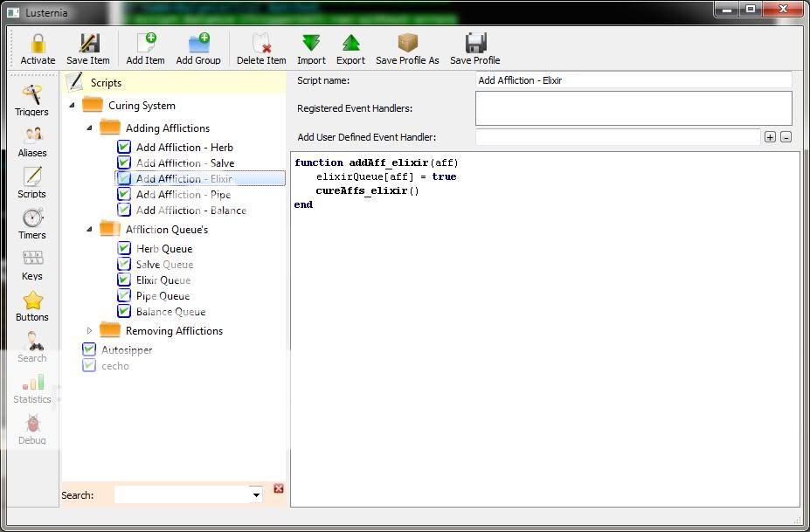
Task: Toggle the Salve Queue checkbox
Action: pos(124,264)
